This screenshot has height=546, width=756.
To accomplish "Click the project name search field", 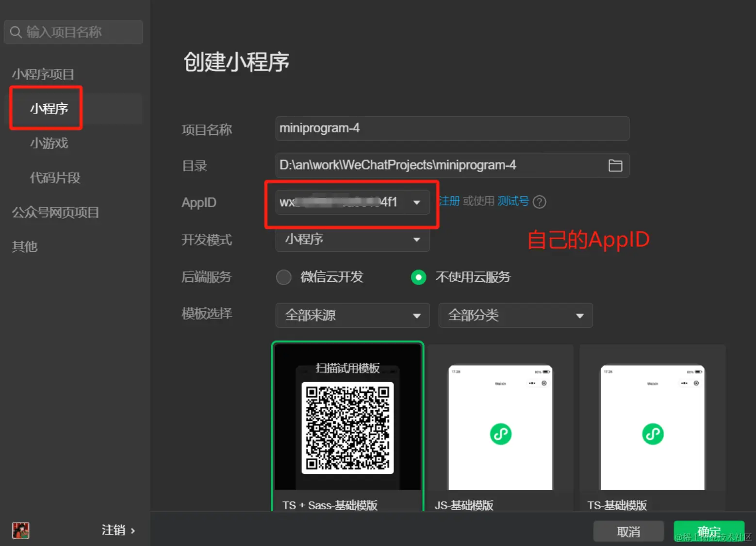I will (73, 32).
